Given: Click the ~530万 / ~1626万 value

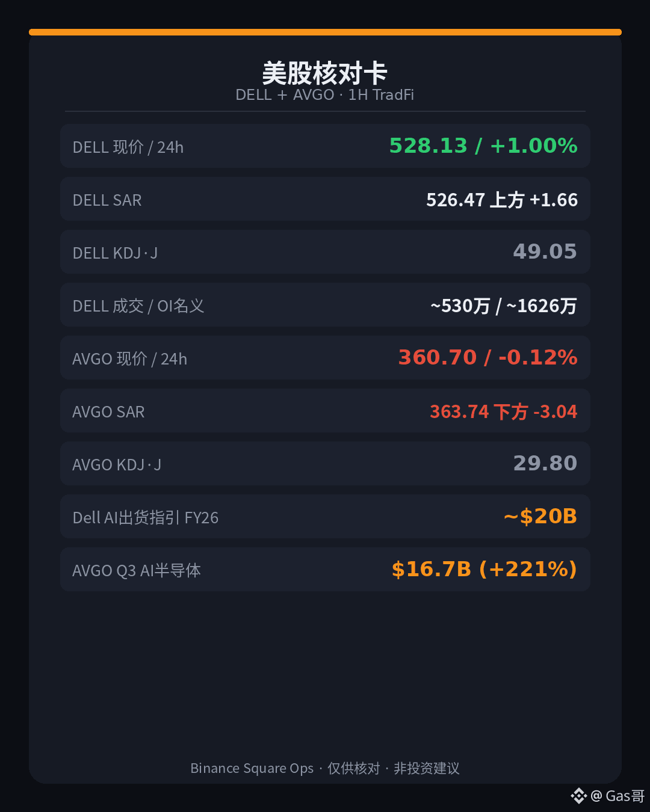Looking at the screenshot, I should click(504, 306).
